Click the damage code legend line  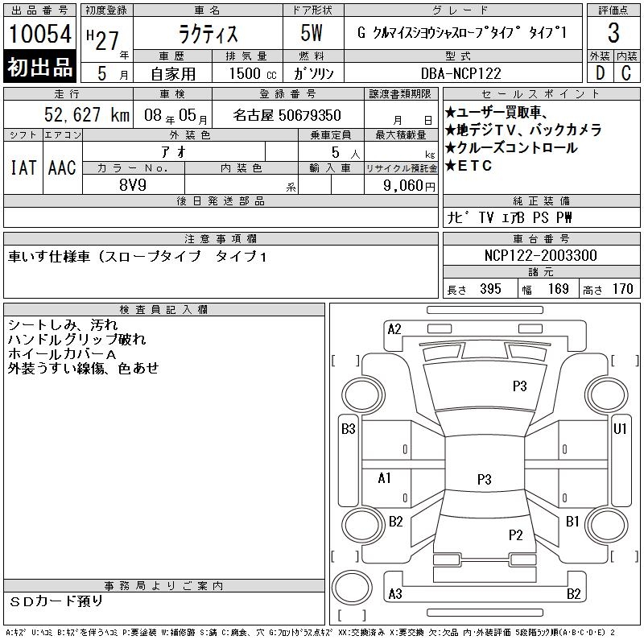pos(310,633)
